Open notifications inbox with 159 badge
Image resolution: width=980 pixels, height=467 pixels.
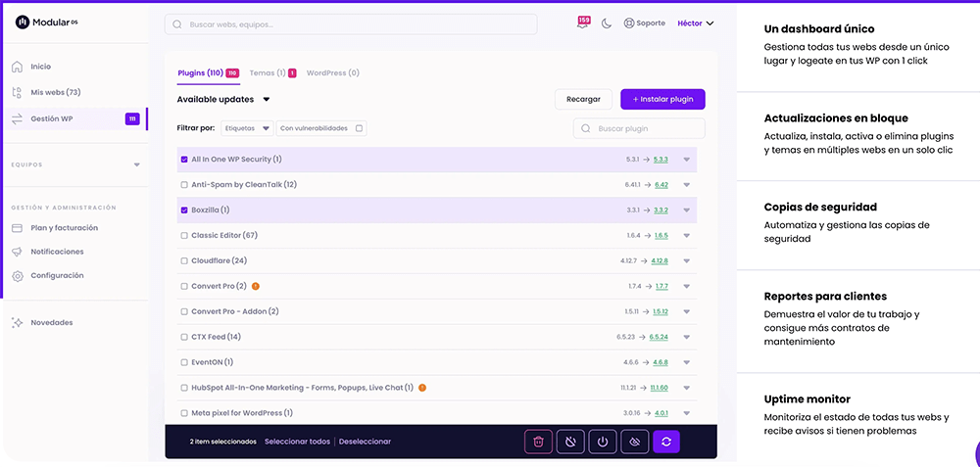click(x=583, y=23)
